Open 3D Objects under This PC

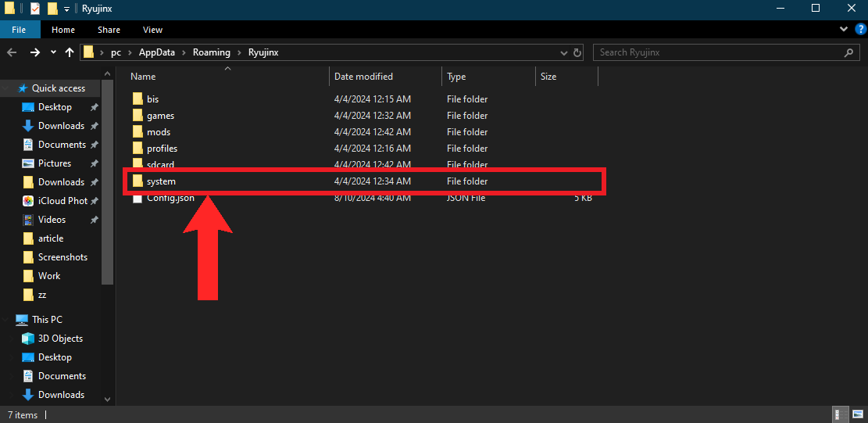tap(60, 339)
